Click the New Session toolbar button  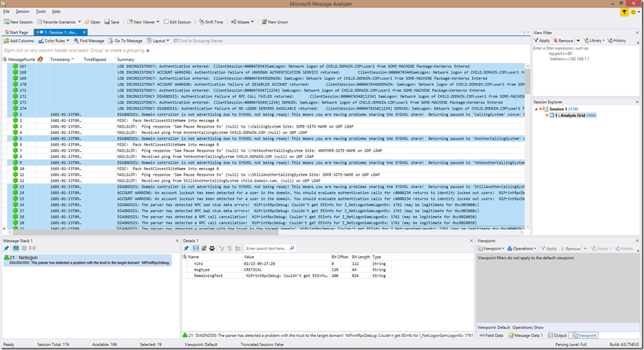(x=19, y=22)
